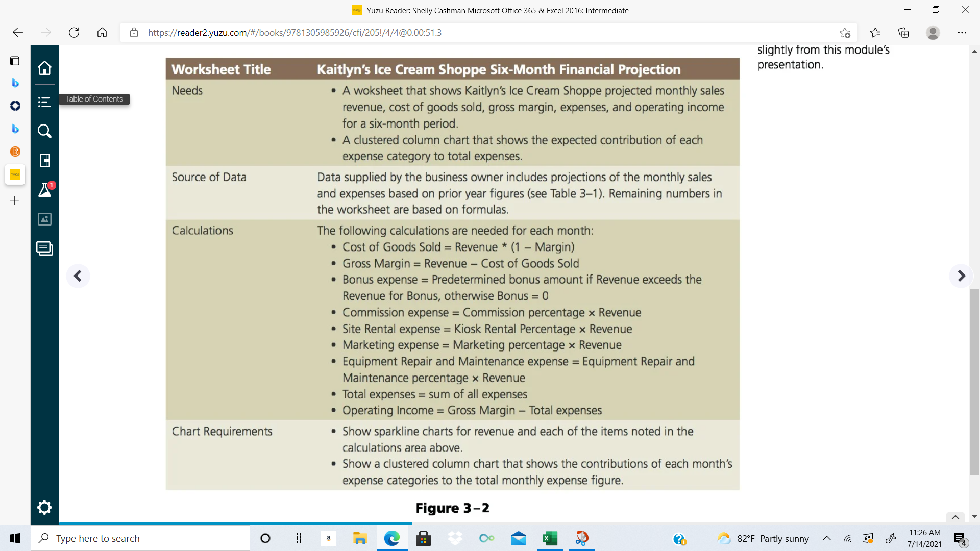Image resolution: width=980 pixels, height=551 pixels.
Task: Open the reader search tool
Action: click(x=44, y=131)
